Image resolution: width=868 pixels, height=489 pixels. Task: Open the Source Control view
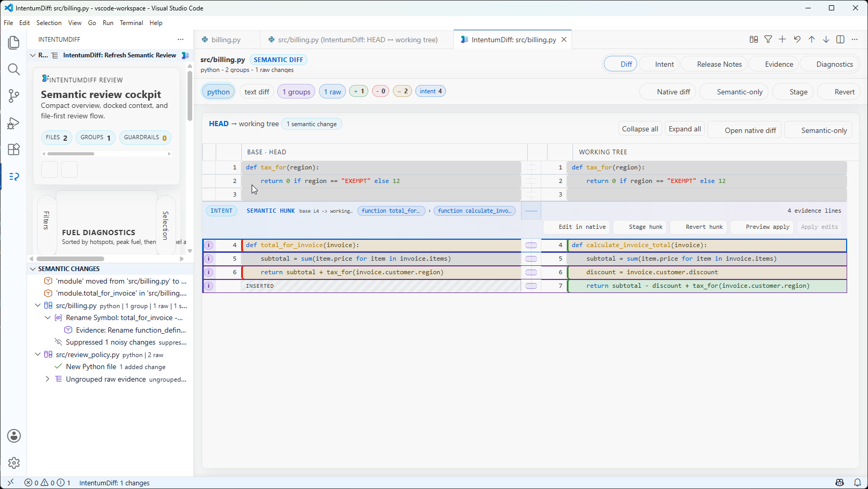click(14, 96)
